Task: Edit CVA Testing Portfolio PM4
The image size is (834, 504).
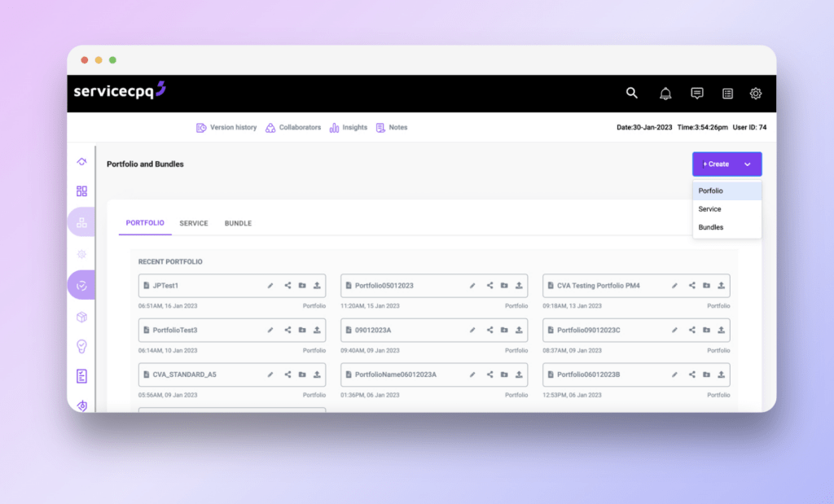Action: click(674, 286)
